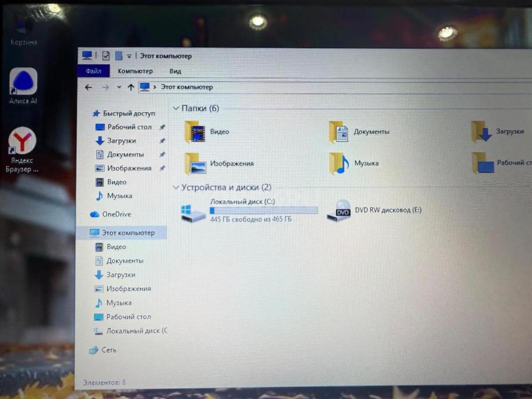Open the recent locations dropdown arrow
The height and width of the screenshot is (399, 532).
[119, 87]
